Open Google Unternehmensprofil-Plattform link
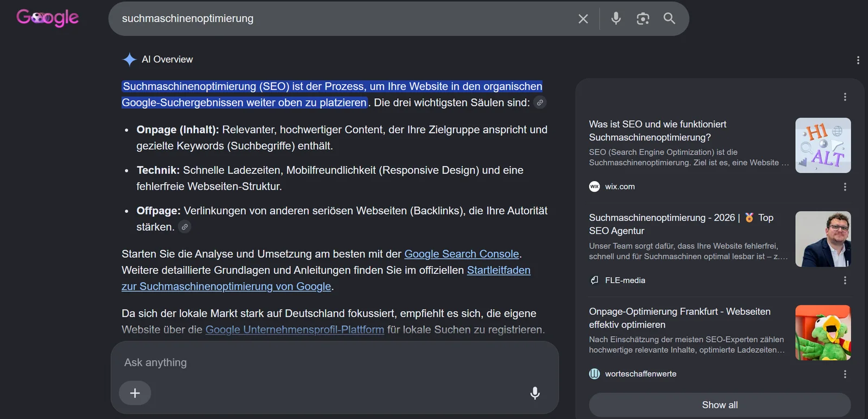The width and height of the screenshot is (868, 419). click(x=295, y=329)
